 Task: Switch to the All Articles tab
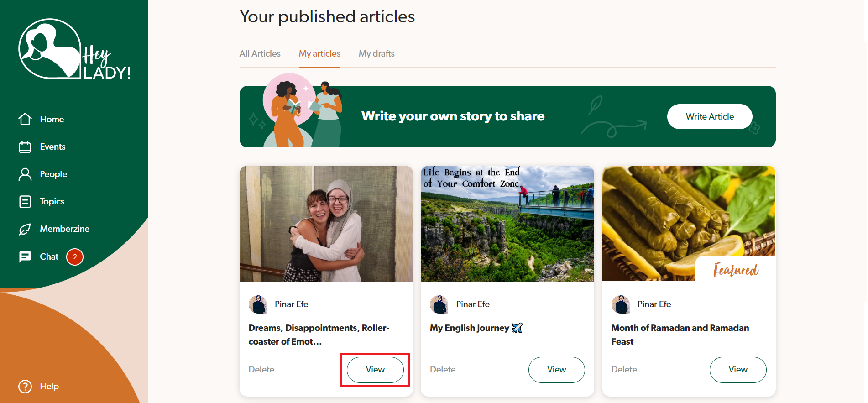[x=260, y=53]
